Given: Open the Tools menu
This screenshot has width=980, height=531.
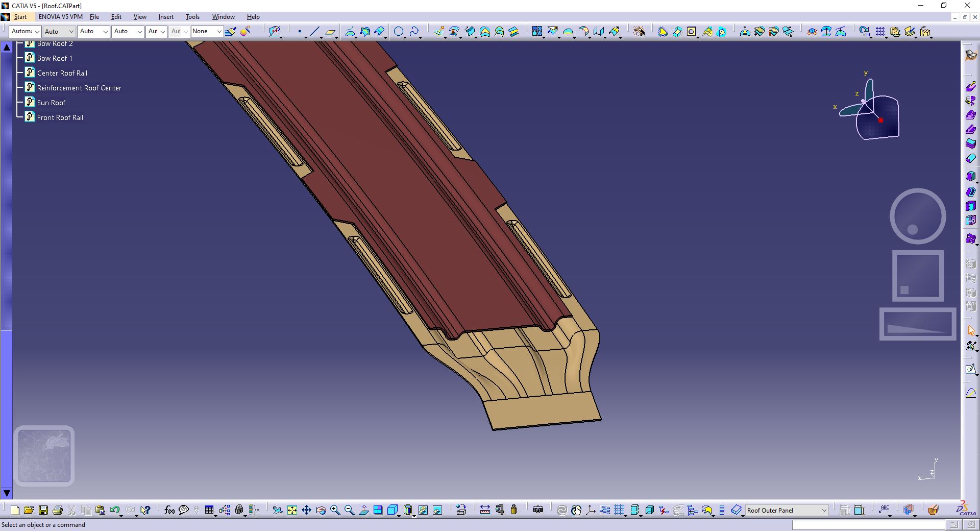Looking at the screenshot, I should 192,17.
